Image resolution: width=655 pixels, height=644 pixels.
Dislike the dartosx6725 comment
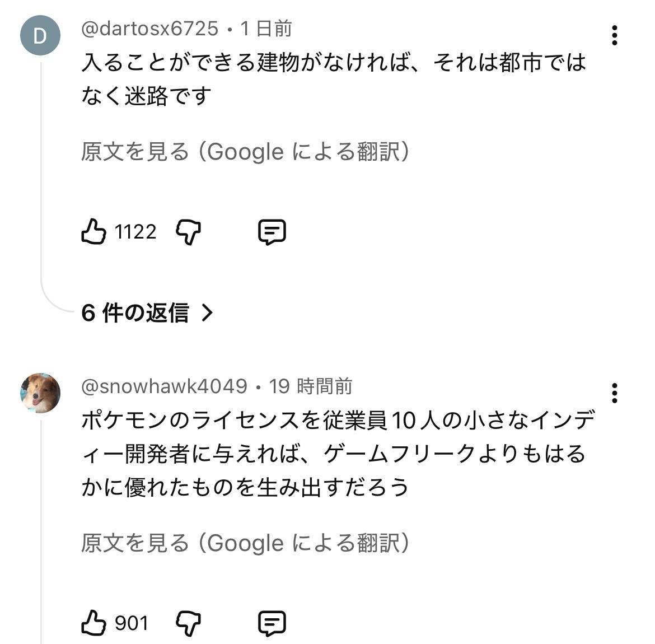pos(189,232)
